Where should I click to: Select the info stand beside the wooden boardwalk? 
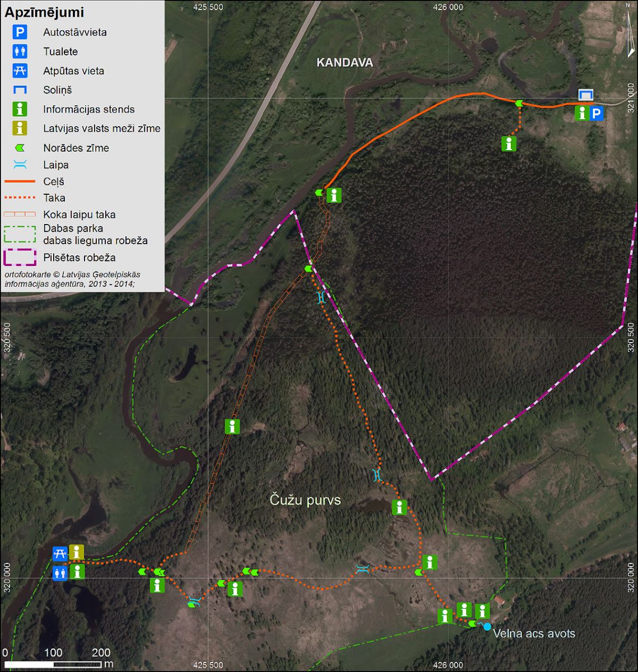[232, 426]
